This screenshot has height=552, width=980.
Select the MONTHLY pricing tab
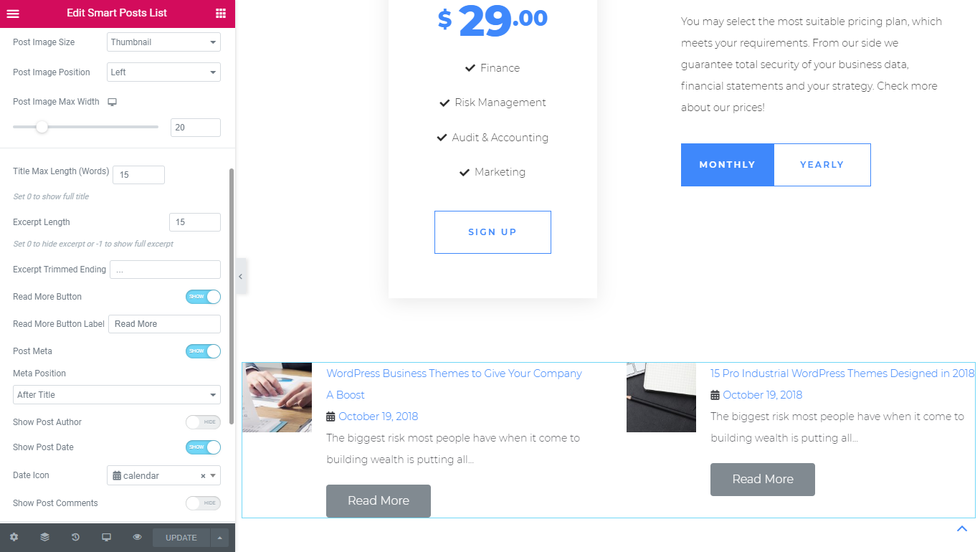click(x=728, y=165)
